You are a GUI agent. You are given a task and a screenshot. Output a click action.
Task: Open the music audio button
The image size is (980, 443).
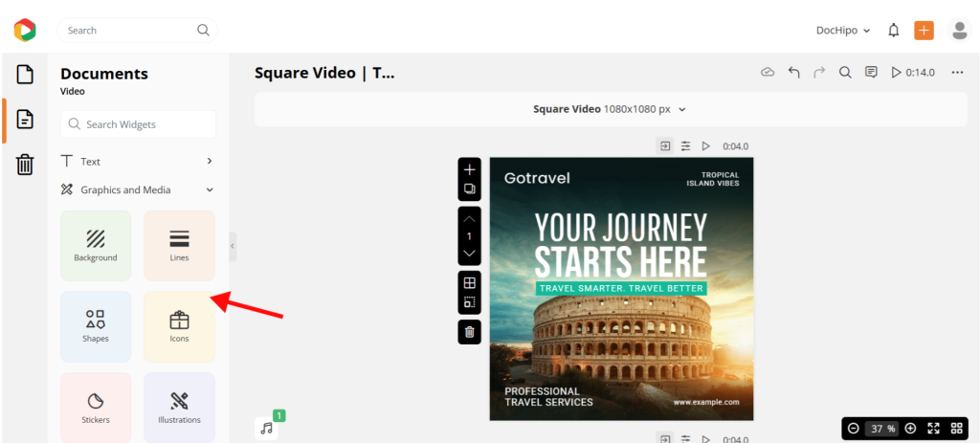(267, 428)
